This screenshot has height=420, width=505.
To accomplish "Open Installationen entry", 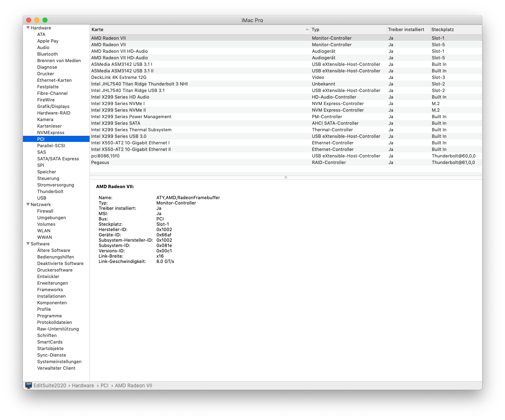I will click(x=51, y=296).
